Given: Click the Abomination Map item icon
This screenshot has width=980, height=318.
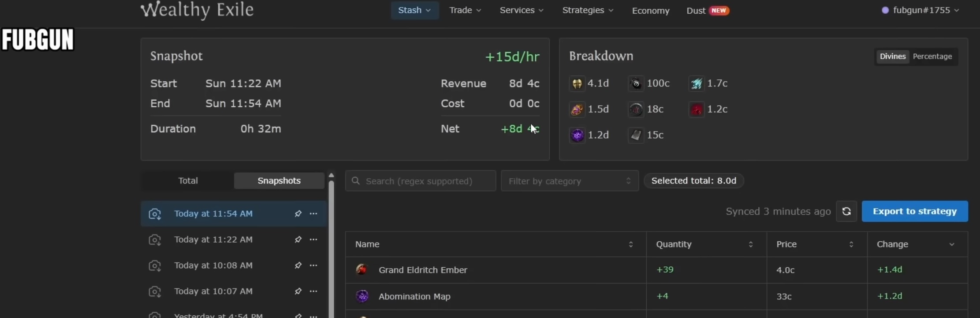Looking at the screenshot, I should [362, 296].
